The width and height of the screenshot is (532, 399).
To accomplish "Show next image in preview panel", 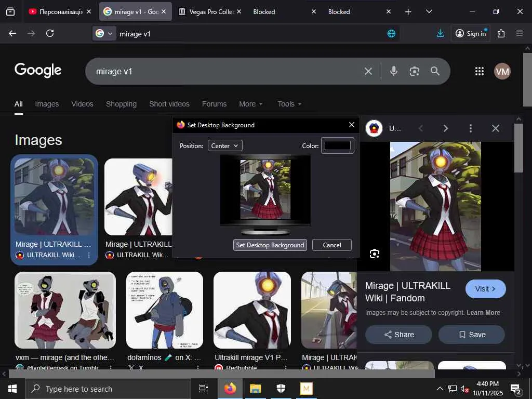I will pos(445,128).
